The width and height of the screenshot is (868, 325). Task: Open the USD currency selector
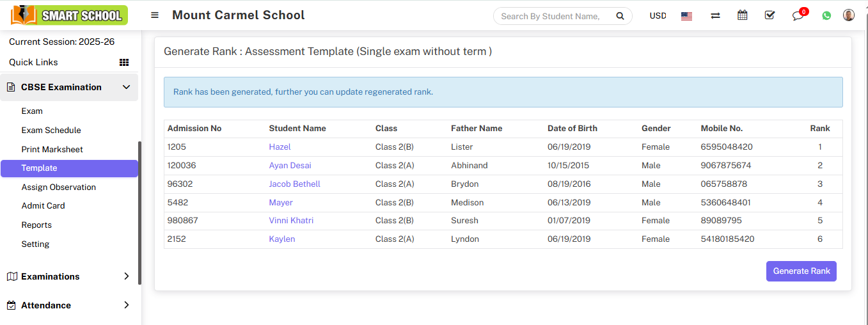point(658,16)
